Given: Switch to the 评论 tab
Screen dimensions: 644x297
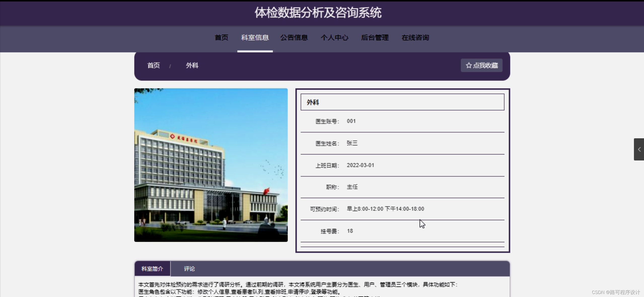Looking at the screenshot, I should (189, 269).
